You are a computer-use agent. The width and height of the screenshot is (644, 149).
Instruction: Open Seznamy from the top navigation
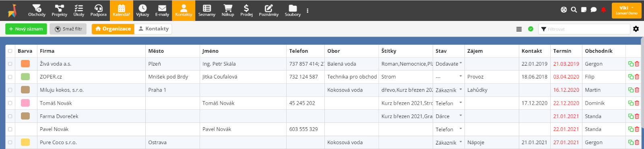pyautogui.click(x=207, y=10)
